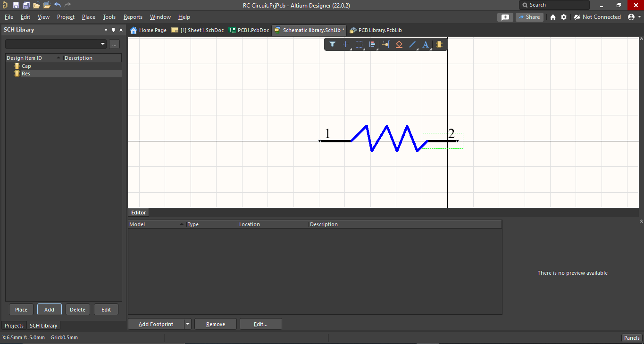
Task: Open the File menu
Action: [9, 17]
